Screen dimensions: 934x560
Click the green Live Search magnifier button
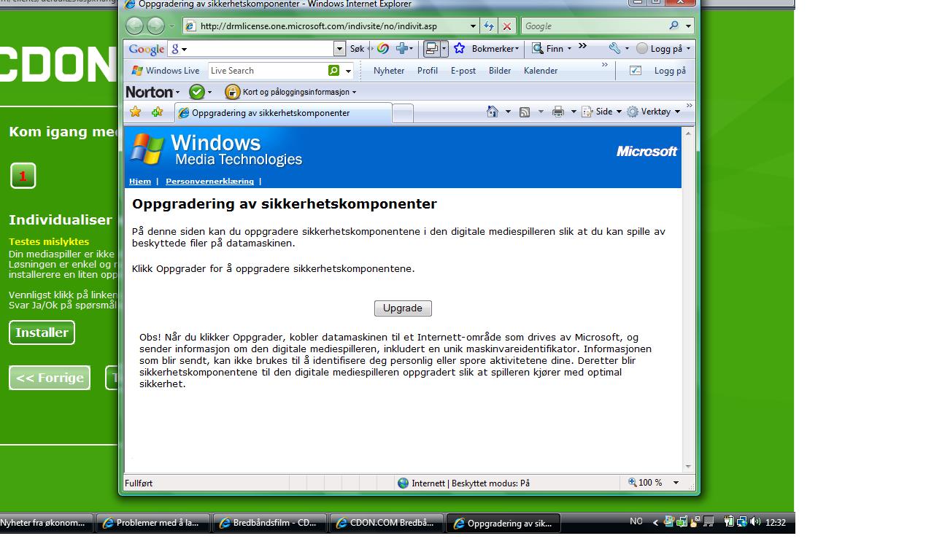333,71
